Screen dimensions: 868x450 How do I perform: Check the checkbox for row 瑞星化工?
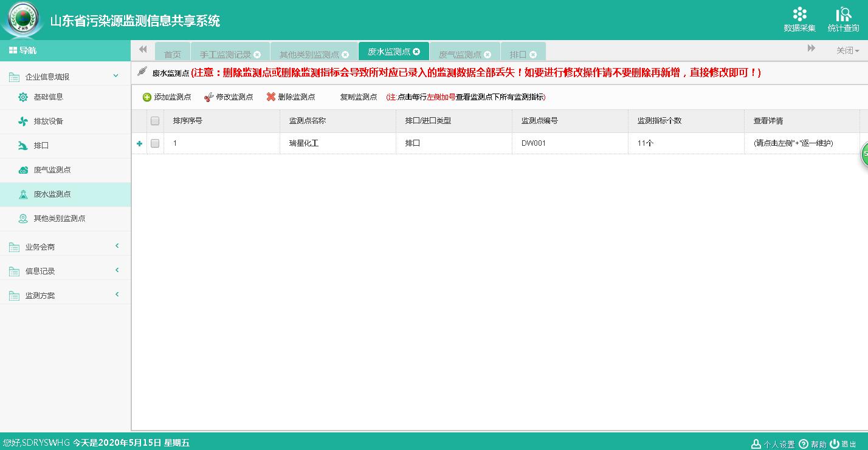[x=155, y=143]
